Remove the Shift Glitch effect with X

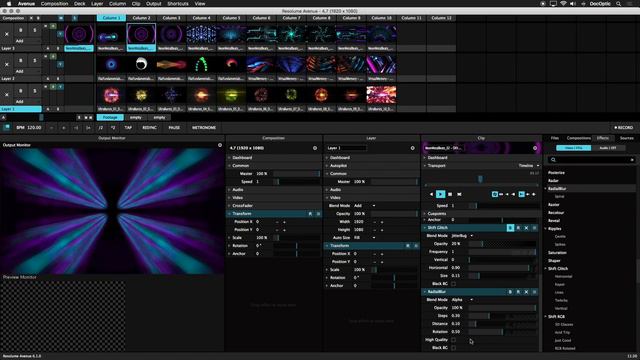tap(526, 228)
